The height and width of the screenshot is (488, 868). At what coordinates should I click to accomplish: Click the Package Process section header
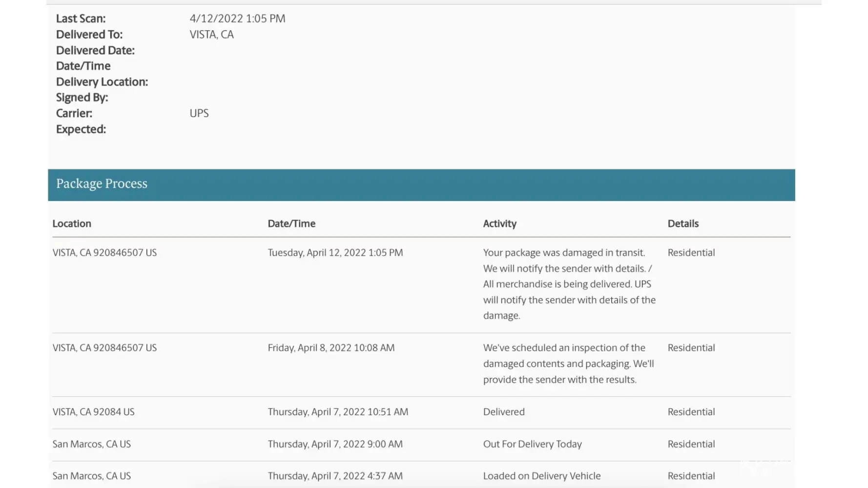pyautogui.click(x=102, y=184)
